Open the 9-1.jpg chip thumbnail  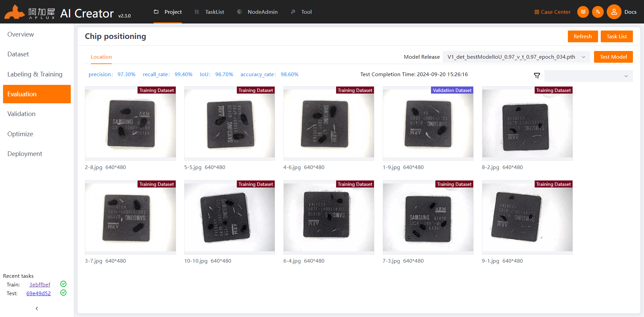point(527,217)
